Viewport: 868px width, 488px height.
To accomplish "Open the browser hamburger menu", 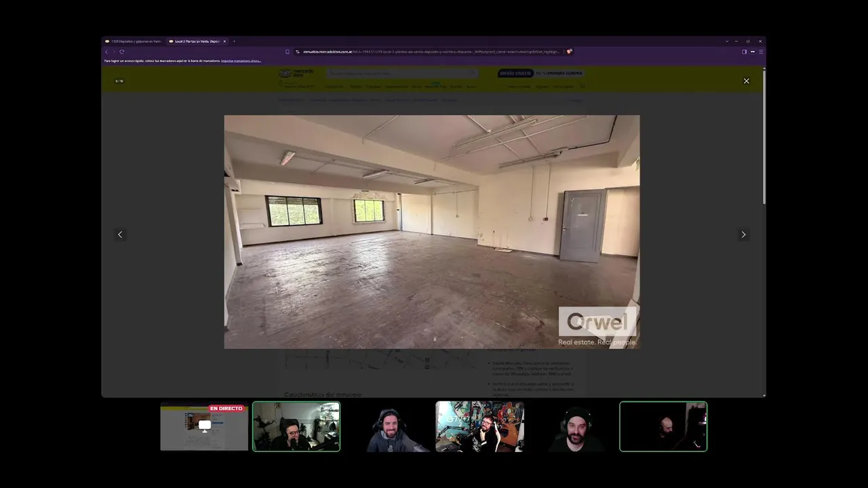I will [x=761, y=52].
